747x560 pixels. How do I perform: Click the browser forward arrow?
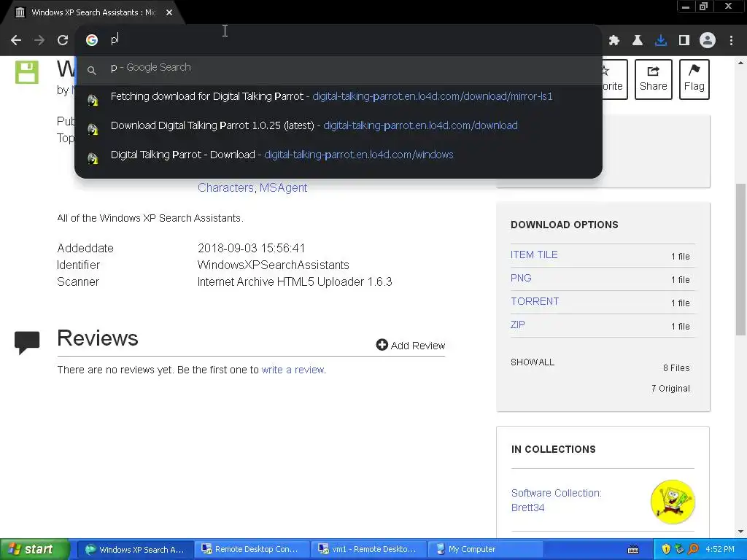coord(39,40)
